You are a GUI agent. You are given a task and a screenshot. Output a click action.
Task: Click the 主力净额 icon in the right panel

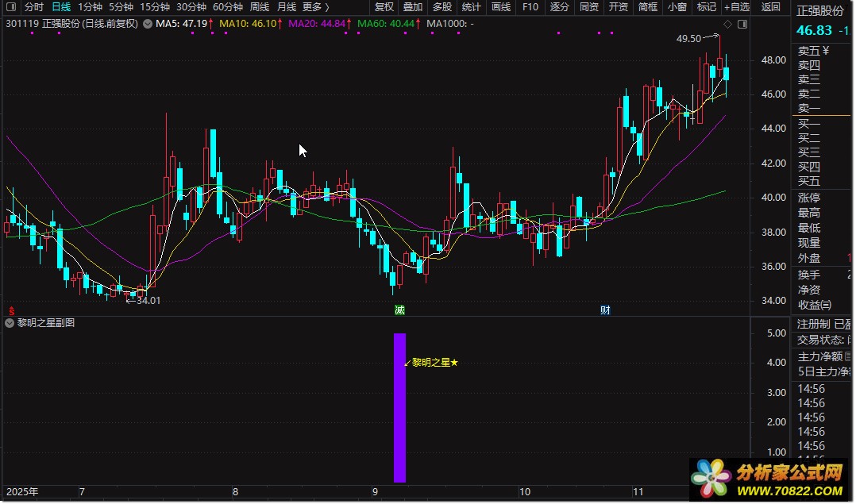pos(848,356)
